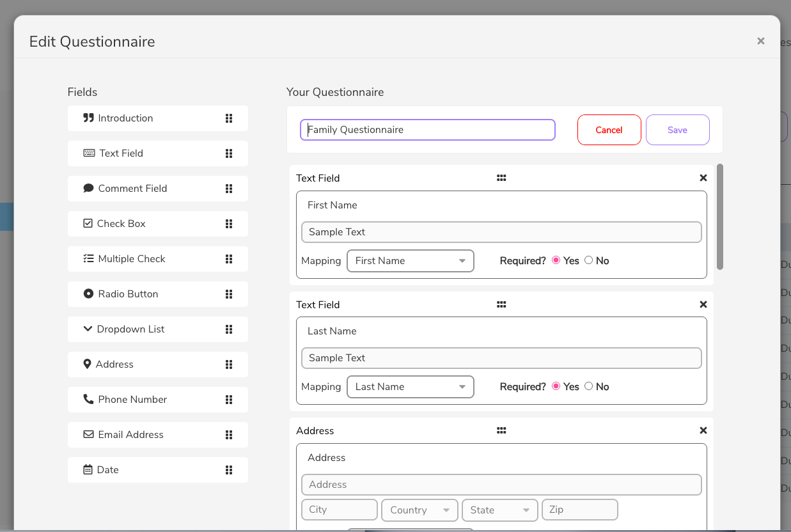Click the First Name question label
Image resolution: width=791 pixels, height=532 pixels.
click(x=333, y=205)
